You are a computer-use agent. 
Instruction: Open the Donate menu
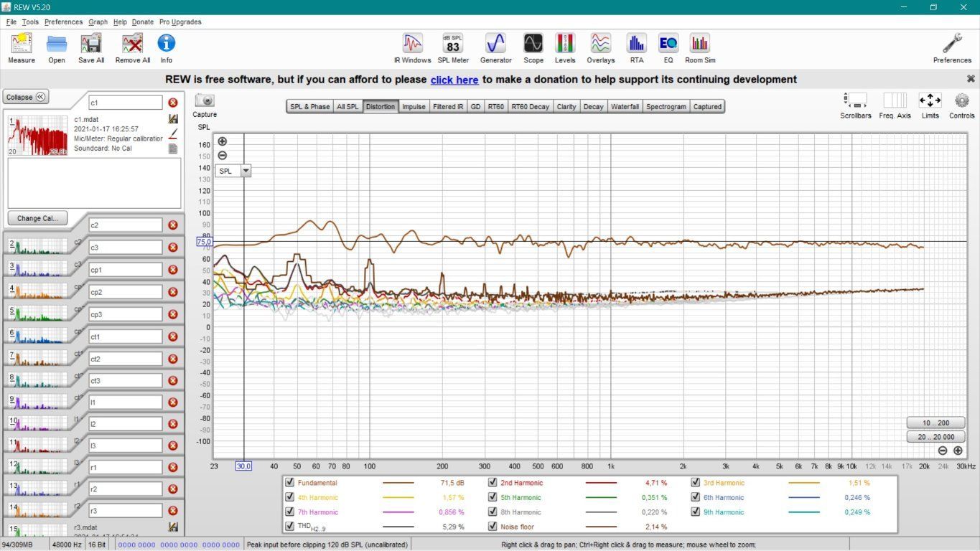tap(143, 22)
